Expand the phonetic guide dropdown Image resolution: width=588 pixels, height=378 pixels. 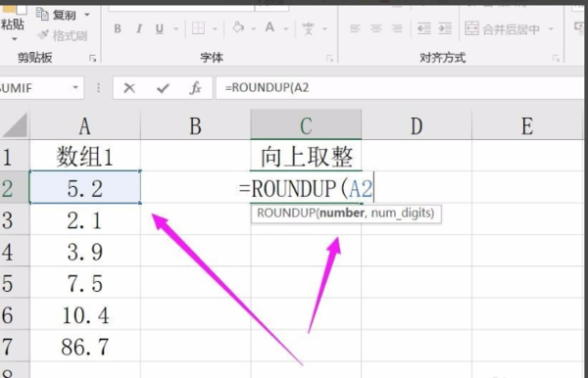324,28
